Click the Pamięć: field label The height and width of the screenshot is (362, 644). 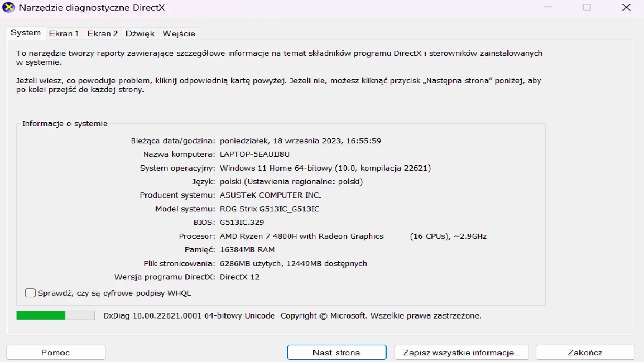[x=200, y=249]
